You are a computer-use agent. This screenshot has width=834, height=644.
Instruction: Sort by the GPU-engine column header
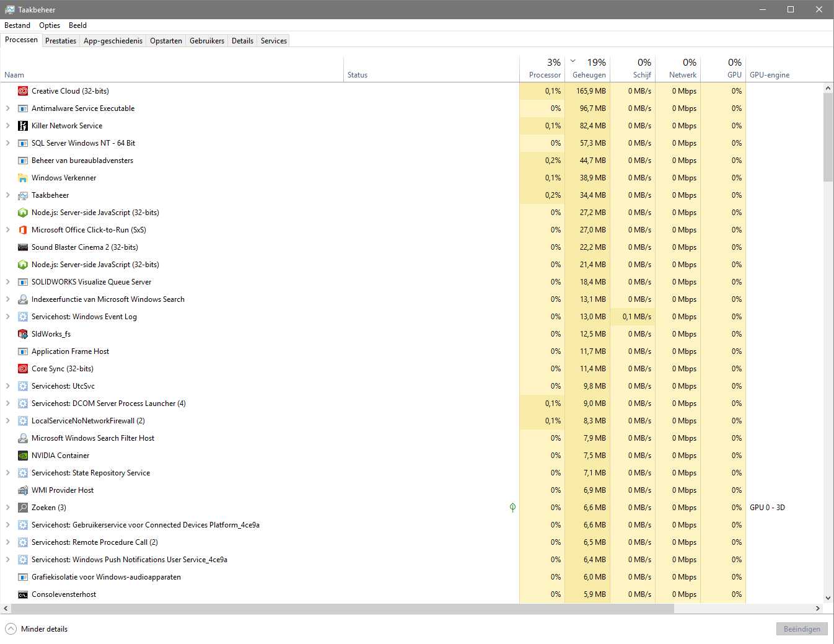pyautogui.click(x=784, y=69)
